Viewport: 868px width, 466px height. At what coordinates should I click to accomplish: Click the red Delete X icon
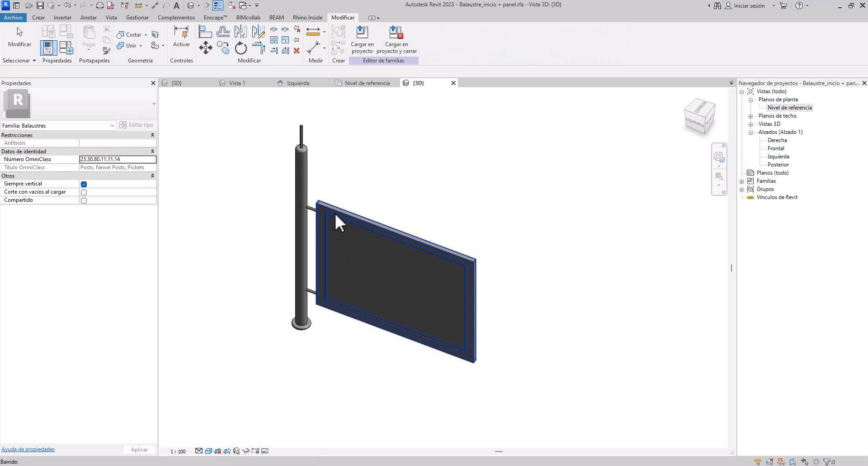[x=297, y=51]
